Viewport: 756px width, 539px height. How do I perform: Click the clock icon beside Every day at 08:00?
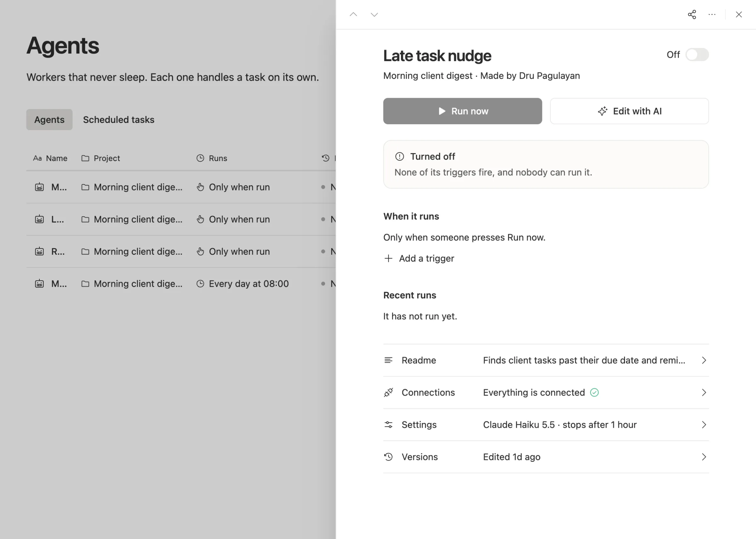(x=200, y=283)
